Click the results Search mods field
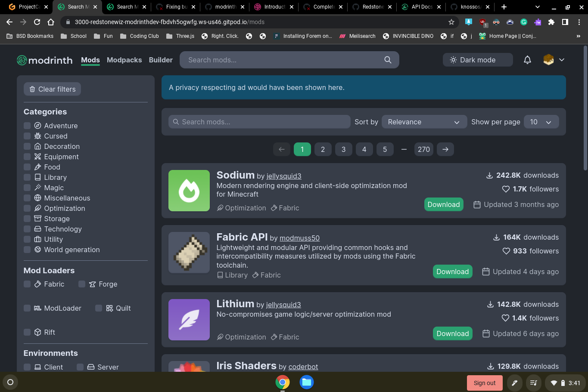This screenshot has height=392, width=588. [259, 122]
